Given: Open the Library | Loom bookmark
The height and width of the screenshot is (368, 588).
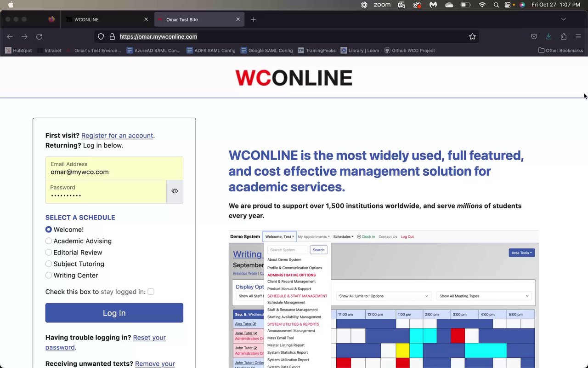Looking at the screenshot, I should click(360, 51).
